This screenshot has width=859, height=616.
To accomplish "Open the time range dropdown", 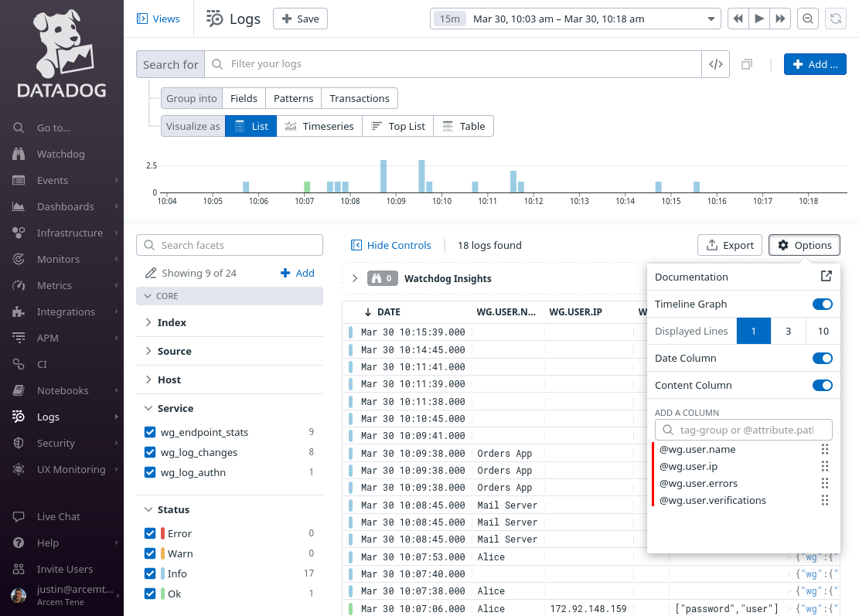I will coord(575,19).
